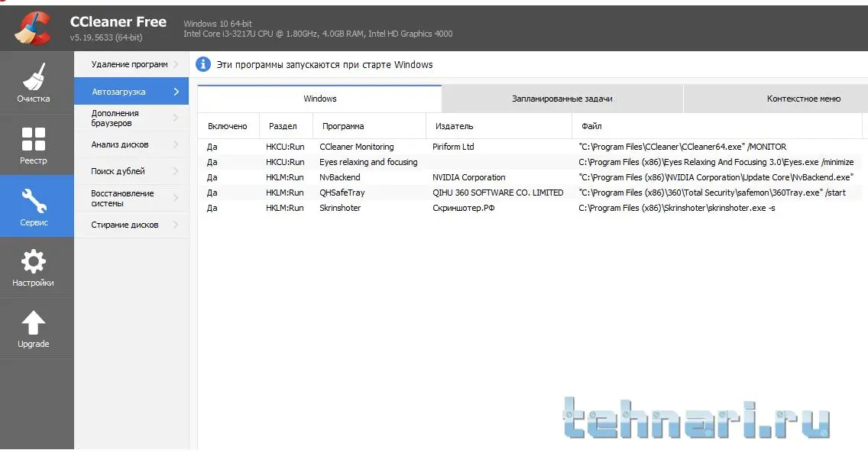Viewport: 868px width, 463px height.
Task: Click chevron next to Стирание дисков
Action: click(176, 225)
